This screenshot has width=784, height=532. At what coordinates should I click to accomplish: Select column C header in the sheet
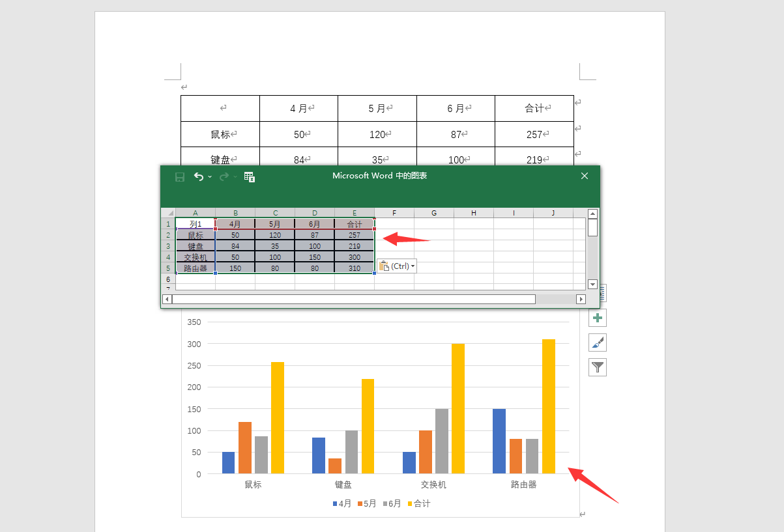[275, 213]
